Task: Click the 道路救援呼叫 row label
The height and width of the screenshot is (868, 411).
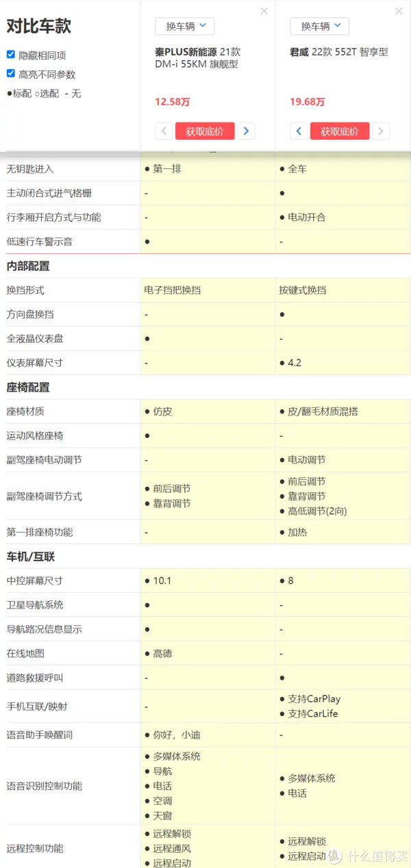Action: tap(34, 678)
